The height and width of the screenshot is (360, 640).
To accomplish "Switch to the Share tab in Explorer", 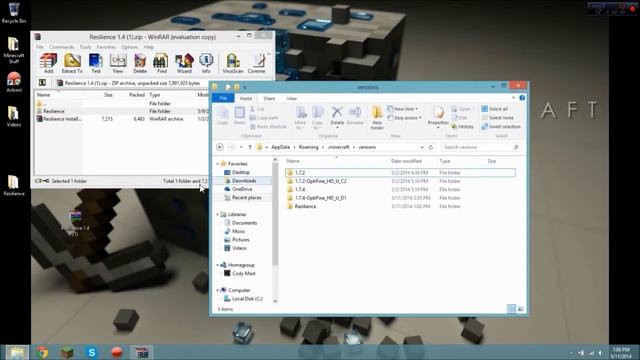I will (x=269, y=98).
